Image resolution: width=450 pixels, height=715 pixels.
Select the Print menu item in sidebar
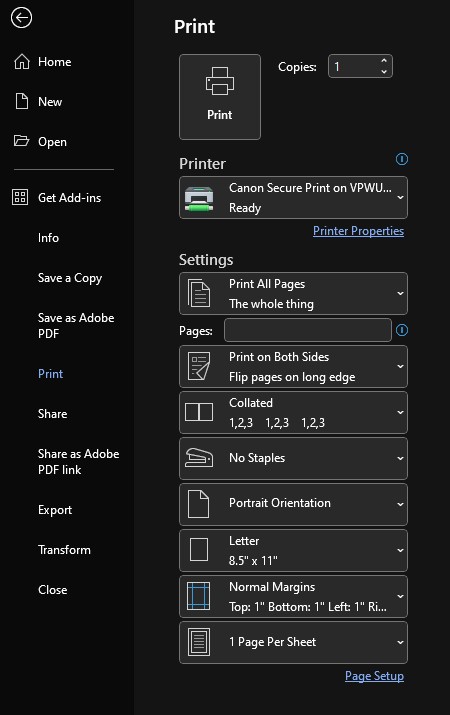(x=50, y=373)
